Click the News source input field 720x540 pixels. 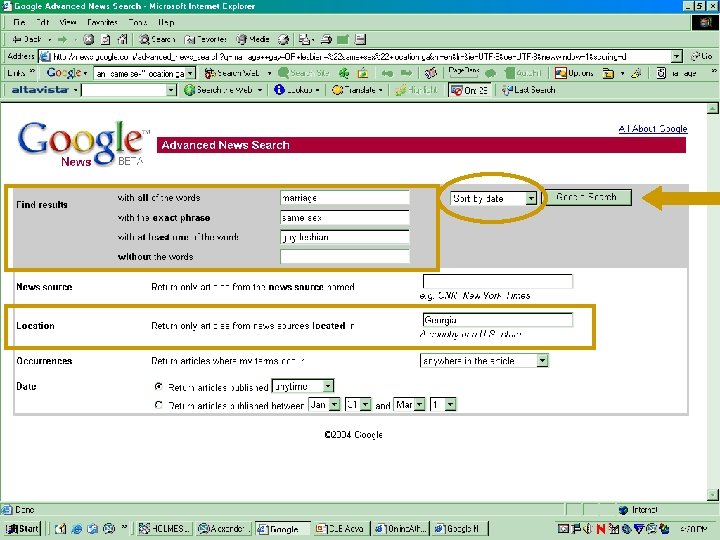[x=497, y=281]
